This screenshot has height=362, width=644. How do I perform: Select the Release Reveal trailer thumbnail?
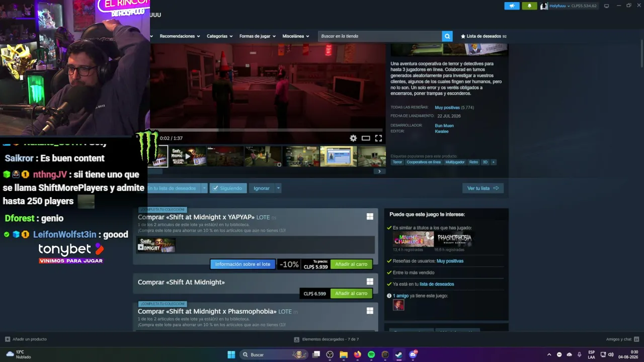pyautogui.click(x=187, y=156)
